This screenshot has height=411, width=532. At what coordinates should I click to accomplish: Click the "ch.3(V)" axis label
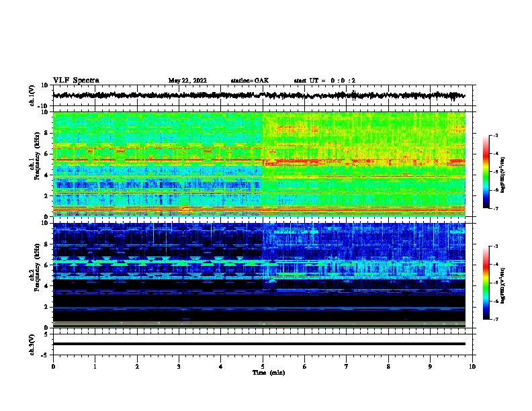(x=32, y=345)
